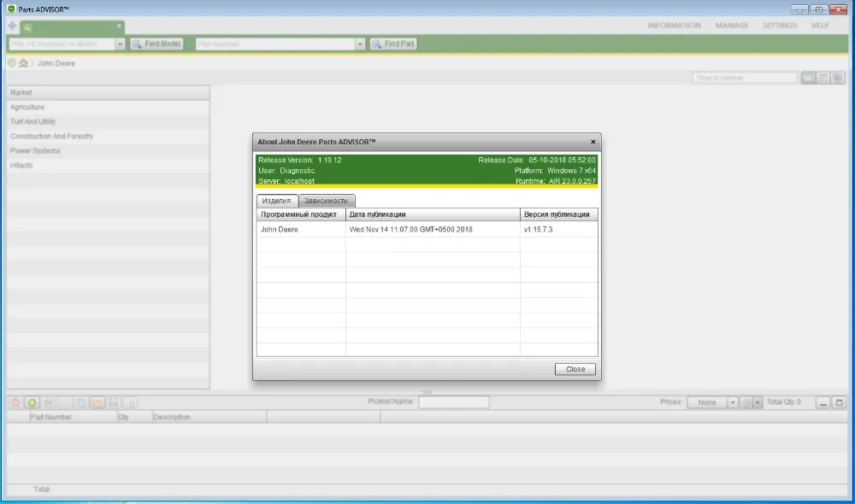Click John Deere breadcrumb text

56,63
